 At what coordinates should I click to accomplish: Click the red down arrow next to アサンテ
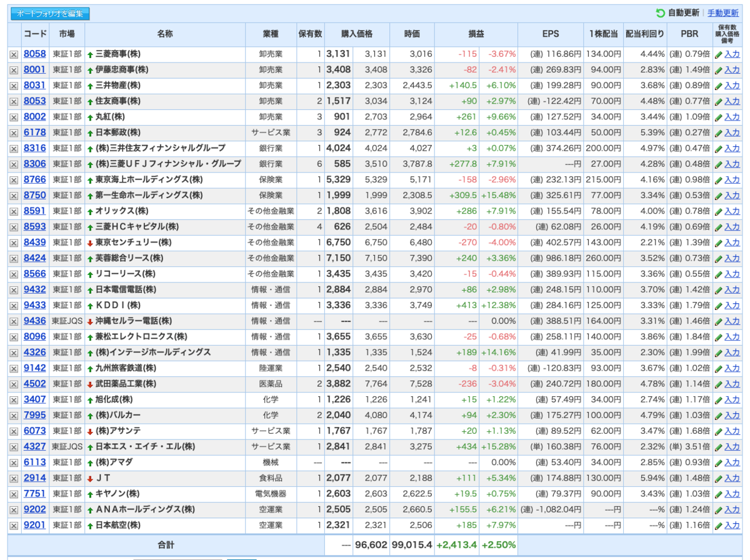pos(90,431)
